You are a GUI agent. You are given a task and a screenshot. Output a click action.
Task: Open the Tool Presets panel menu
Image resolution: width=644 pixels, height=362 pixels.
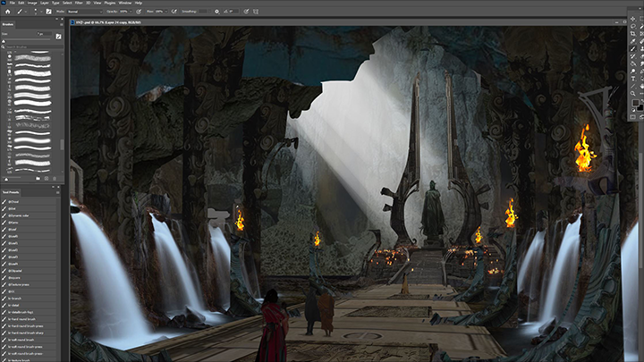(58, 192)
